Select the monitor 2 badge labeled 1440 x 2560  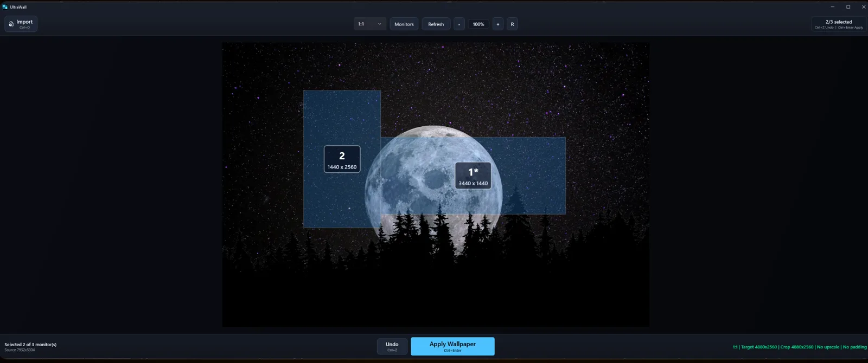click(x=342, y=159)
